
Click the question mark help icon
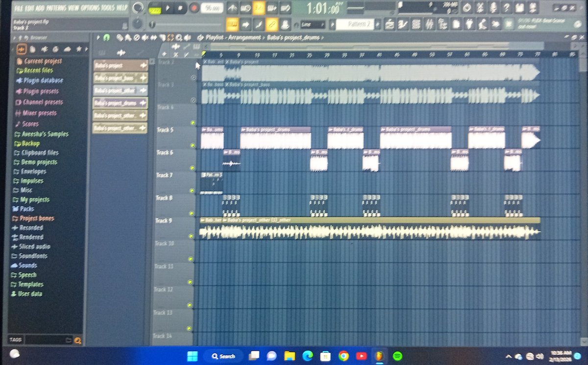point(507,8)
